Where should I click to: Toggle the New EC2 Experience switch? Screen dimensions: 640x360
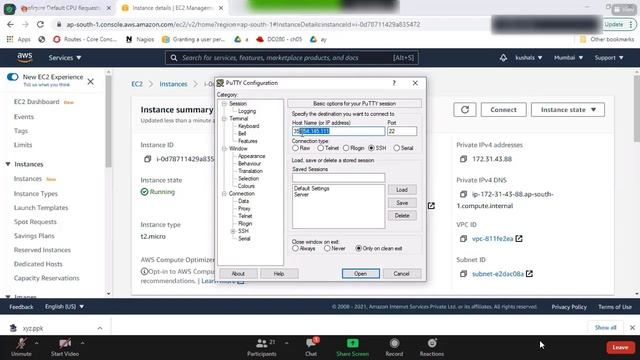13,77
